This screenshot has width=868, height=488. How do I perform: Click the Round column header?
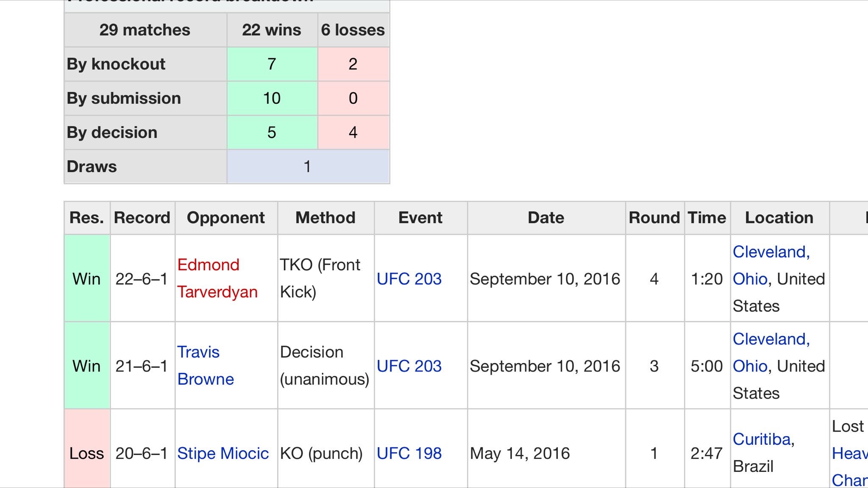pos(654,218)
